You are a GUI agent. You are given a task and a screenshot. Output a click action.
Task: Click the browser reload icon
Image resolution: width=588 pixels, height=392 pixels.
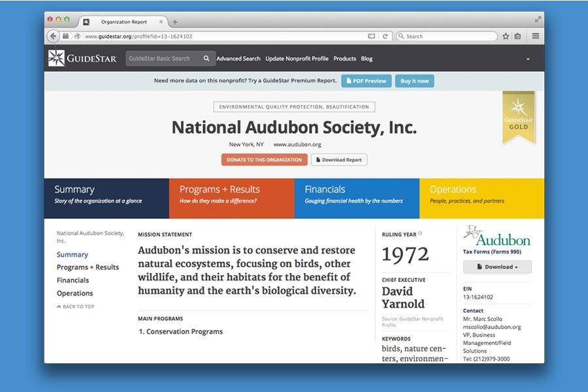click(386, 36)
